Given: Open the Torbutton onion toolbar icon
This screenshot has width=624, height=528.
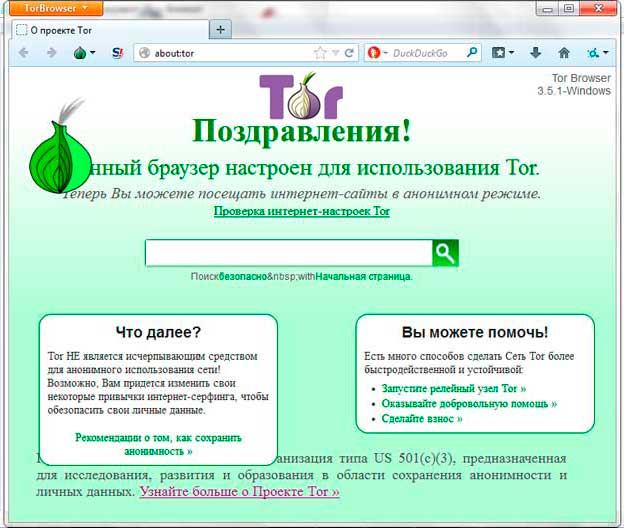Looking at the screenshot, I should pos(81,53).
